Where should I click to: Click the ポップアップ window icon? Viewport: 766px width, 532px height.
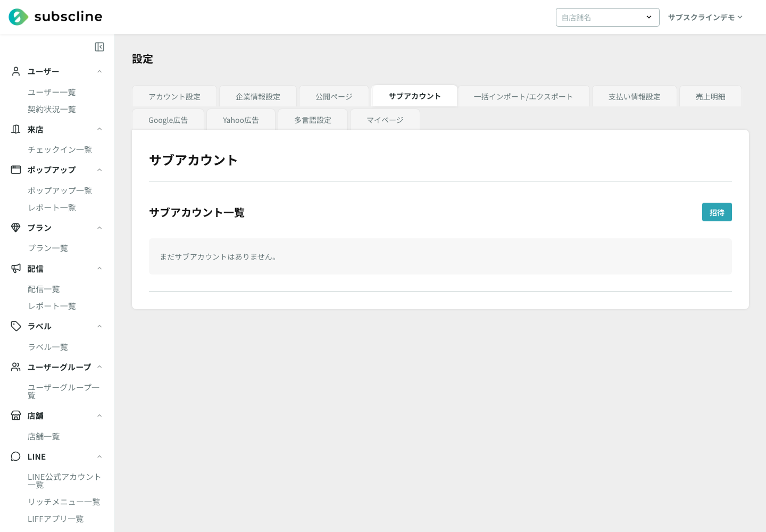click(x=16, y=170)
